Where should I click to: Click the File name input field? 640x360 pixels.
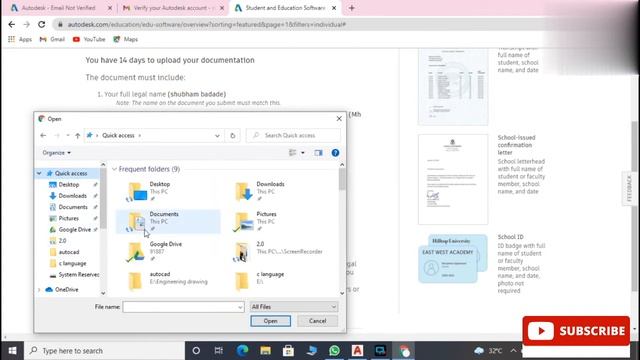click(183, 307)
